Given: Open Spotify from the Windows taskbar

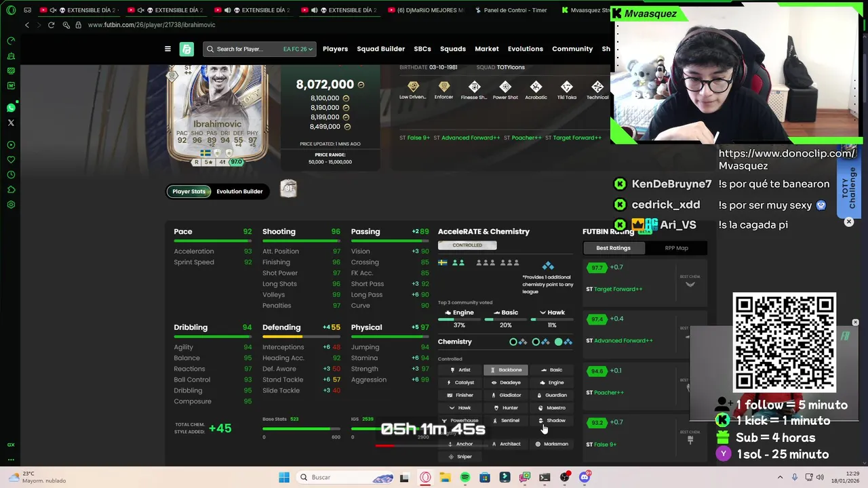Looking at the screenshot, I should pos(465,477).
